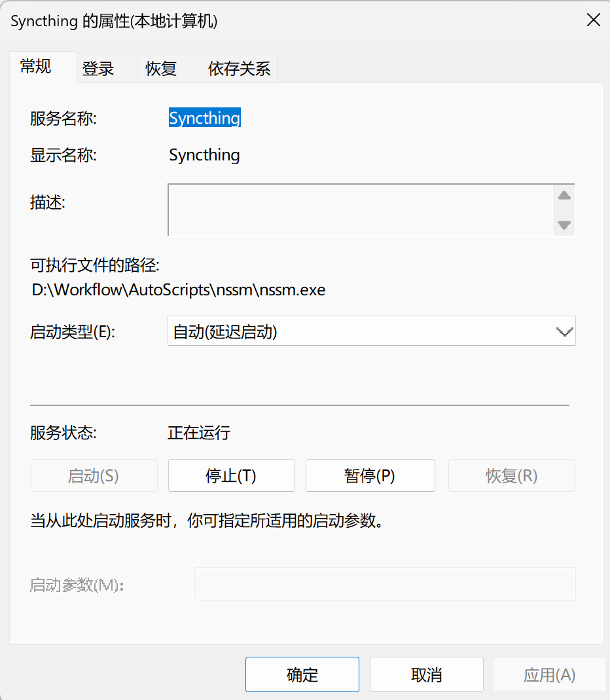Click the 正在运行 service status text
This screenshot has height=700, width=610.
pos(199,433)
